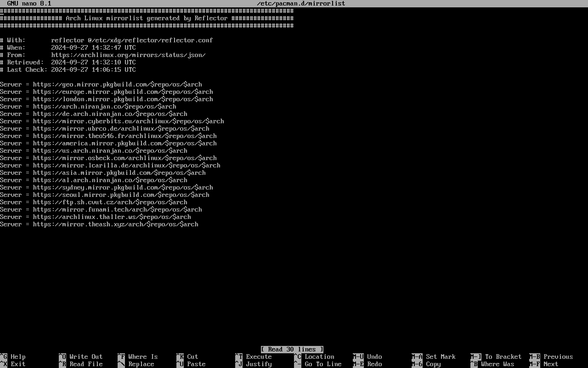Click the geo.mirror.pkgbuild.com server URL
This screenshot has width=588, height=368.
[117, 84]
